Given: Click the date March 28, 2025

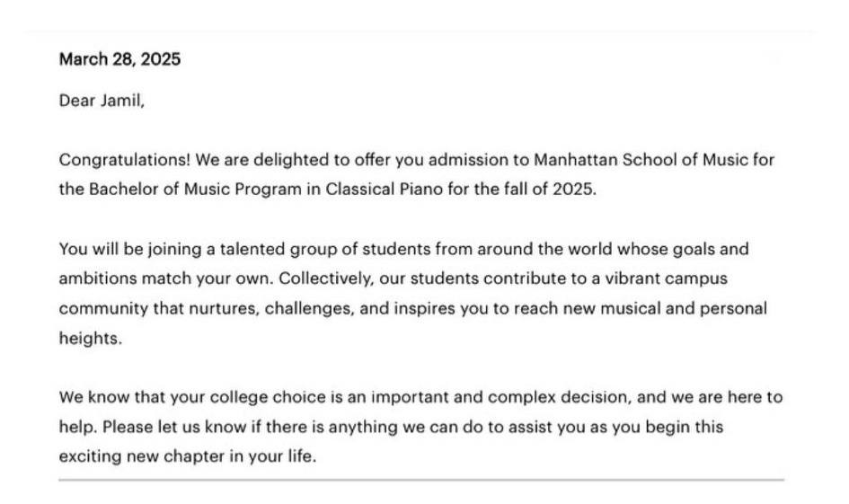Looking at the screenshot, I should (x=119, y=59).
